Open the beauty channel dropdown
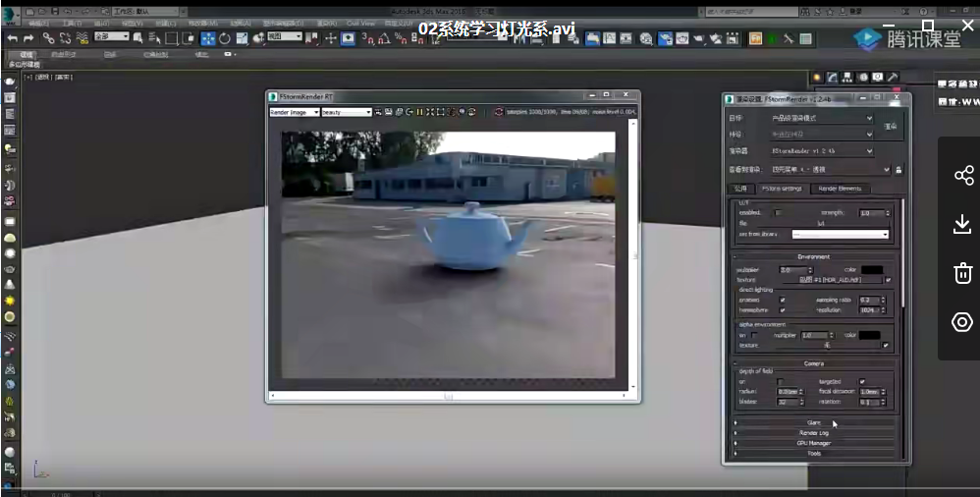Viewport: 980px width, 497px height. tap(347, 112)
